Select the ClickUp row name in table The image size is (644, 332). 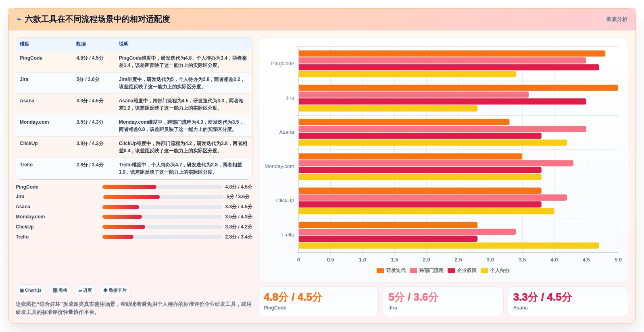pyautogui.click(x=29, y=143)
